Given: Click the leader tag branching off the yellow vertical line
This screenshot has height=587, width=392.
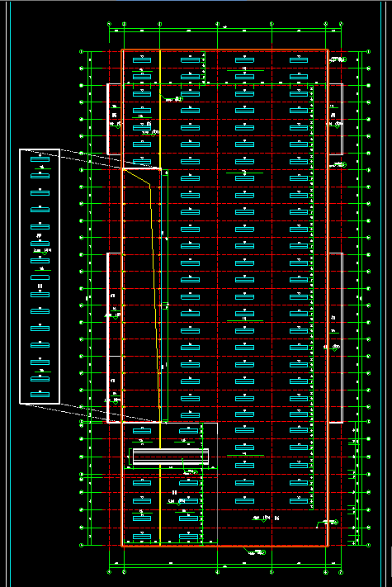Looking at the screenshot, I should (172, 98).
